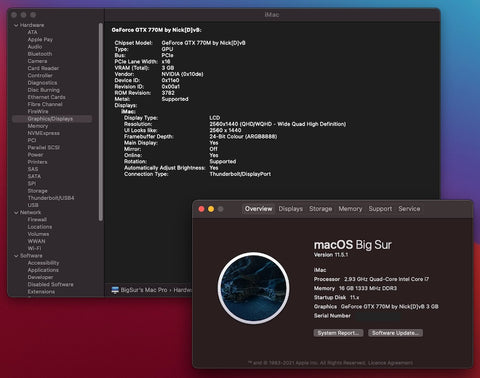Select Card Reader in the sidebar

[43, 68]
